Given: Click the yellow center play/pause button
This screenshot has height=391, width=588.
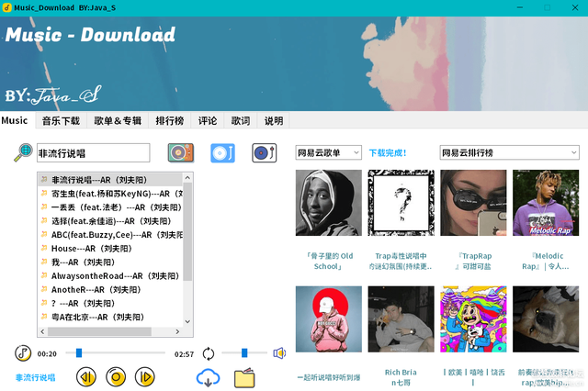Looking at the screenshot, I should coord(116,377).
